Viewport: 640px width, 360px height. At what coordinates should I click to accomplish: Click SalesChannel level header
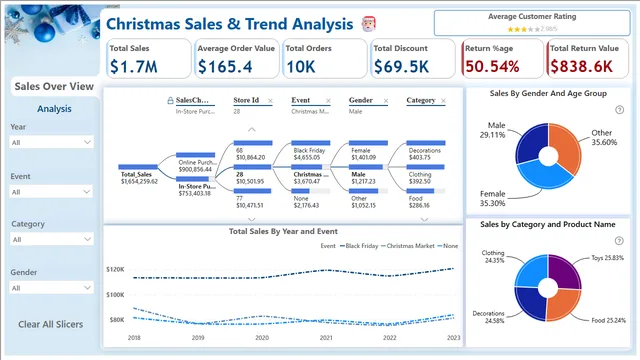tap(192, 100)
